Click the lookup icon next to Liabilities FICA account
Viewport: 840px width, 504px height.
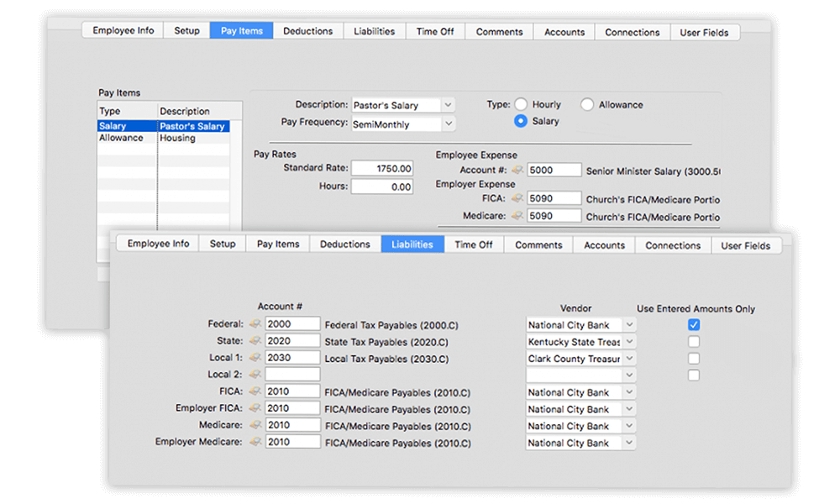pos(255,391)
